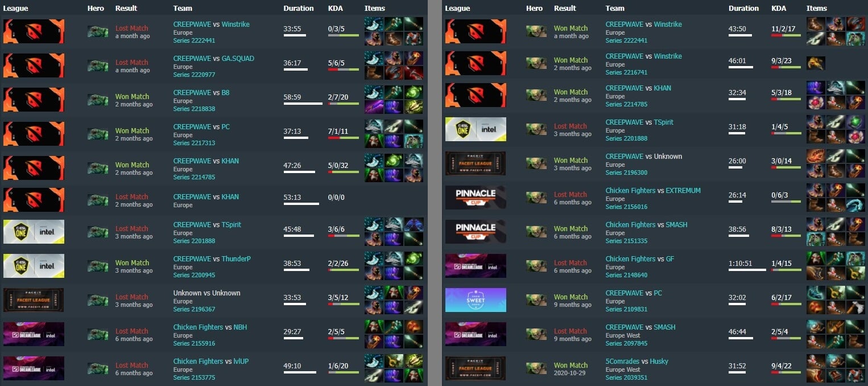Screen dimensions: 868x386
Task: Click the lone item icon in the 46:01 match
Action: coord(816,63)
